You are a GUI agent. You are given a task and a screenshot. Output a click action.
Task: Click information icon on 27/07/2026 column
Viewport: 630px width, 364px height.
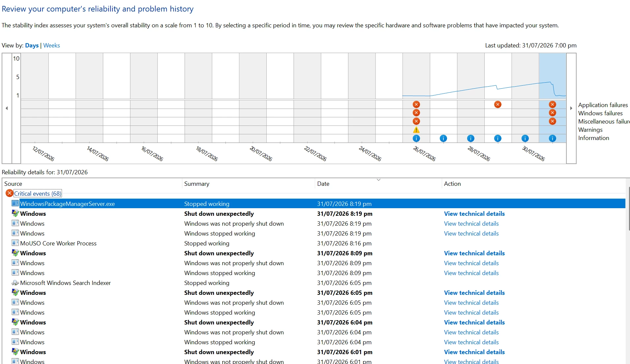[x=443, y=138]
